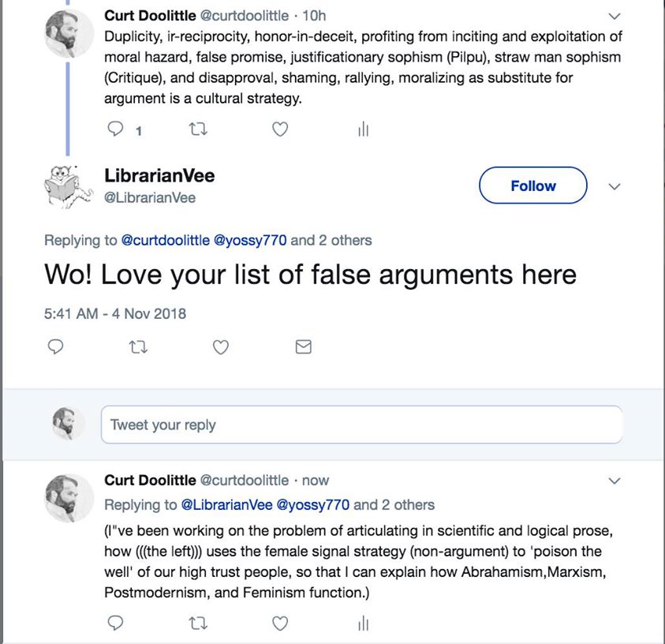Like the top Curt Doolittle tweet

click(x=280, y=129)
